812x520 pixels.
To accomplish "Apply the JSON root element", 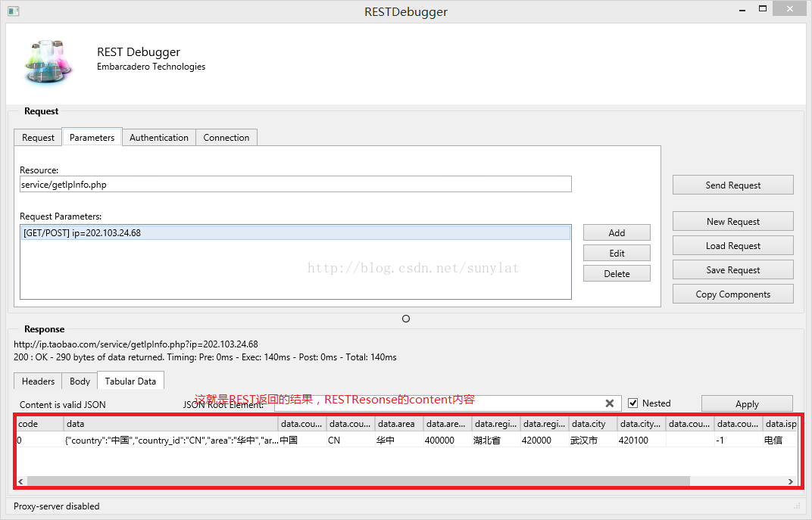I will click(747, 403).
